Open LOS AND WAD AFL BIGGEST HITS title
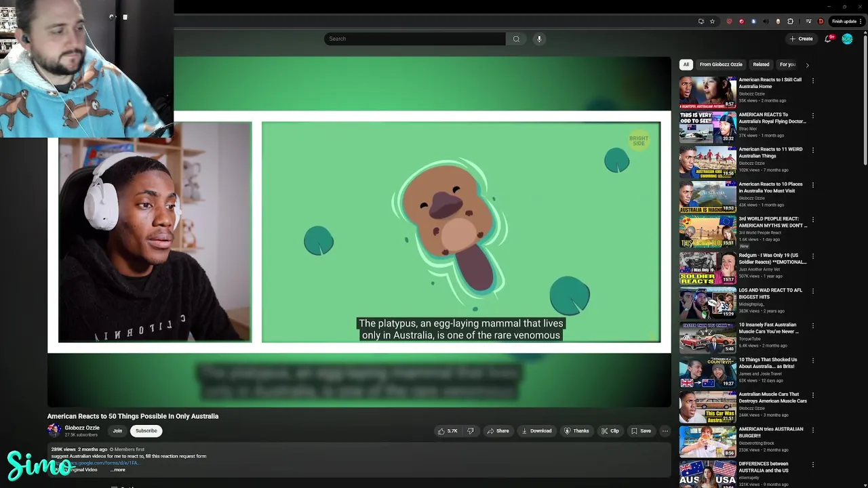This screenshot has width=868, height=488. tap(770, 293)
